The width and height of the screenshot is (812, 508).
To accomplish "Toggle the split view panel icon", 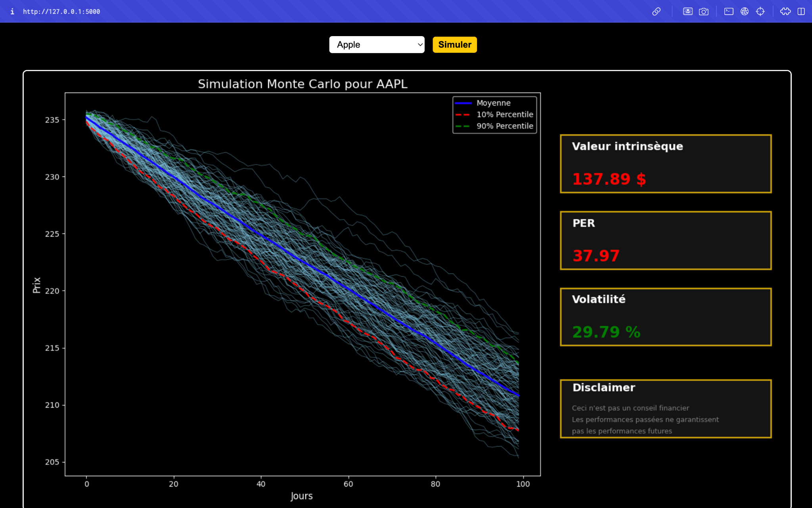I will 801,12.
